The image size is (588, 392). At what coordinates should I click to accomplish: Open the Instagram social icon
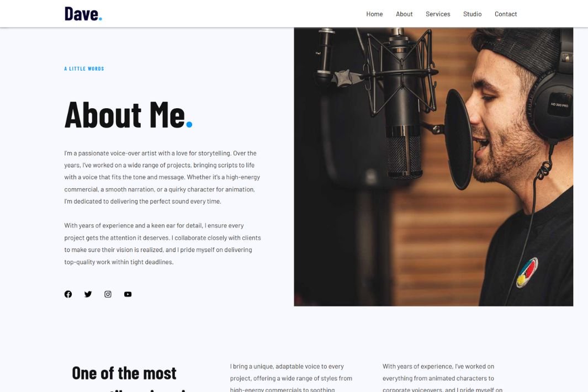(x=108, y=294)
